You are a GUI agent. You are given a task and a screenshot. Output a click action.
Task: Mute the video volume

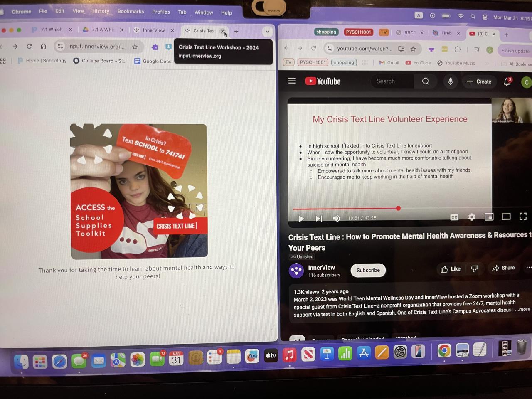point(337,219)
